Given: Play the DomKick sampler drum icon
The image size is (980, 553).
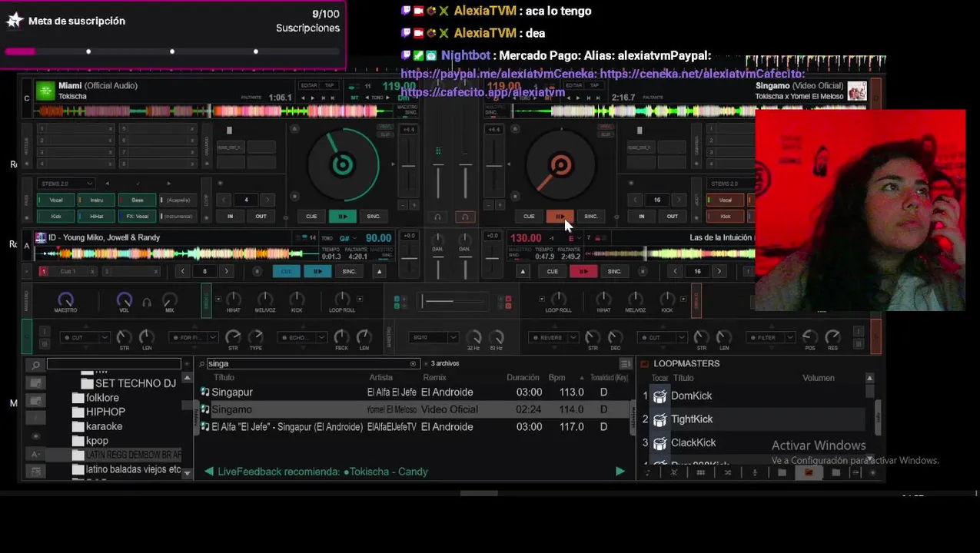Looking at the screenshot, I should click(x=659, y=396).
